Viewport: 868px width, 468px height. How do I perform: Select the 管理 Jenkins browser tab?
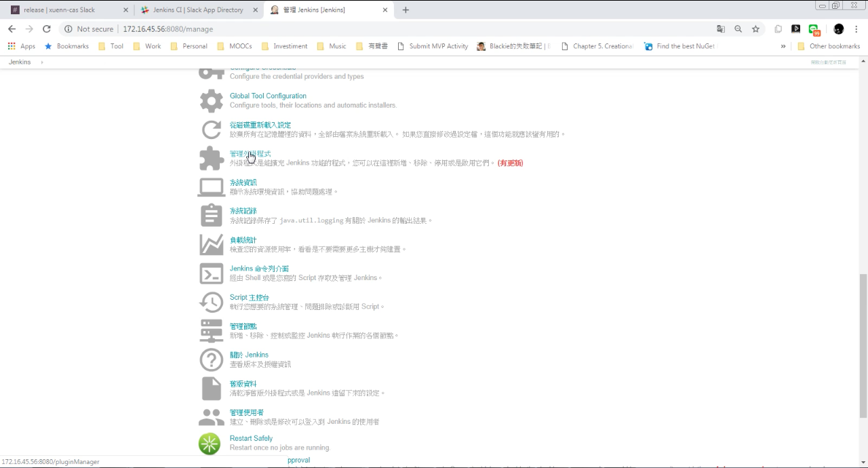pos(327,10)
